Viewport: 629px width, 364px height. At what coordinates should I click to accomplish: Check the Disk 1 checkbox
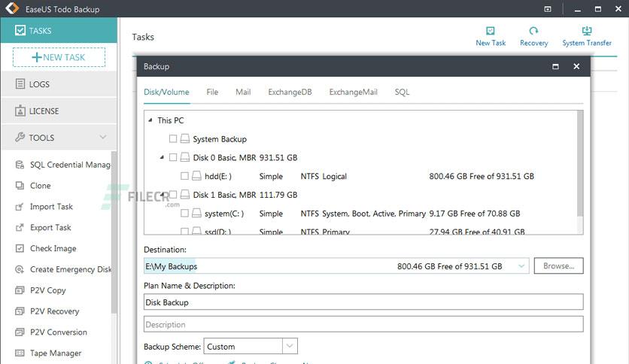pos(173,195)
